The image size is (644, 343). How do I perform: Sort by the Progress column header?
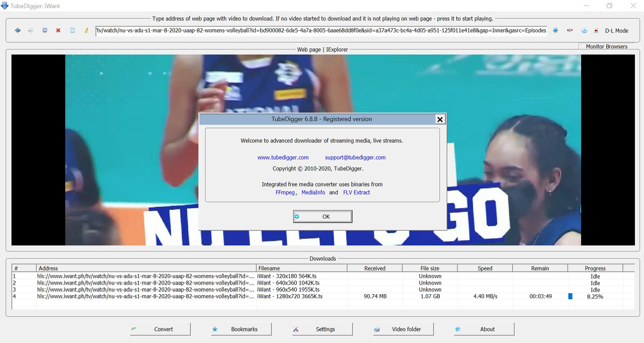tap(595, 269)
